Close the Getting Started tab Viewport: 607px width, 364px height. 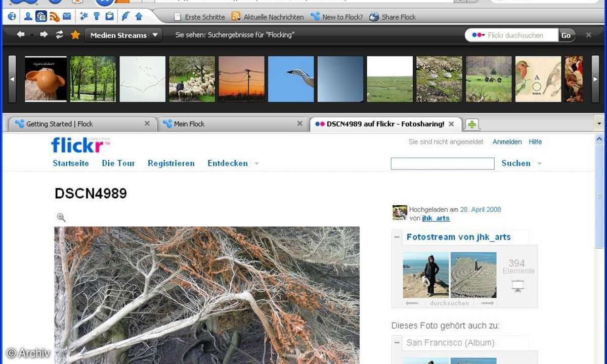tap(147, 123)
